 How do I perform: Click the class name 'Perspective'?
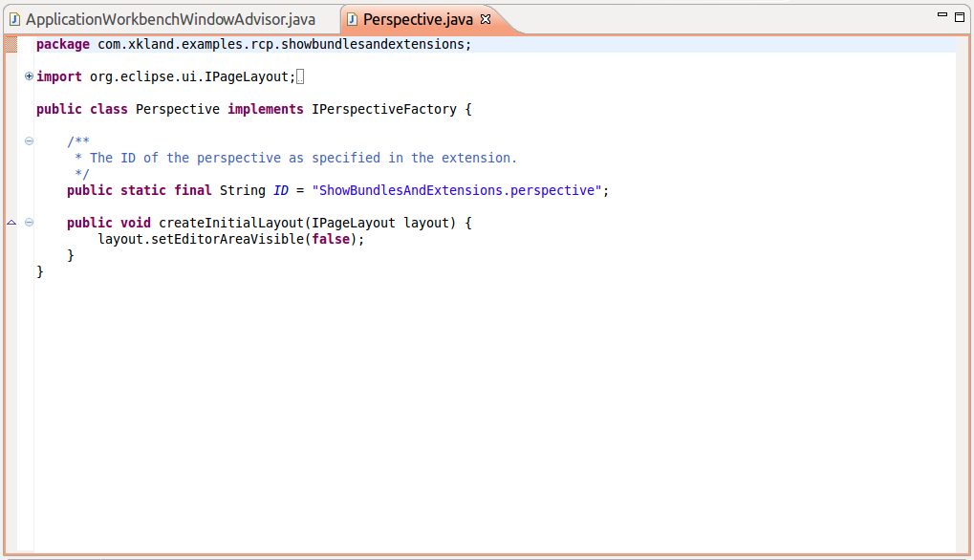coord(178,109)
